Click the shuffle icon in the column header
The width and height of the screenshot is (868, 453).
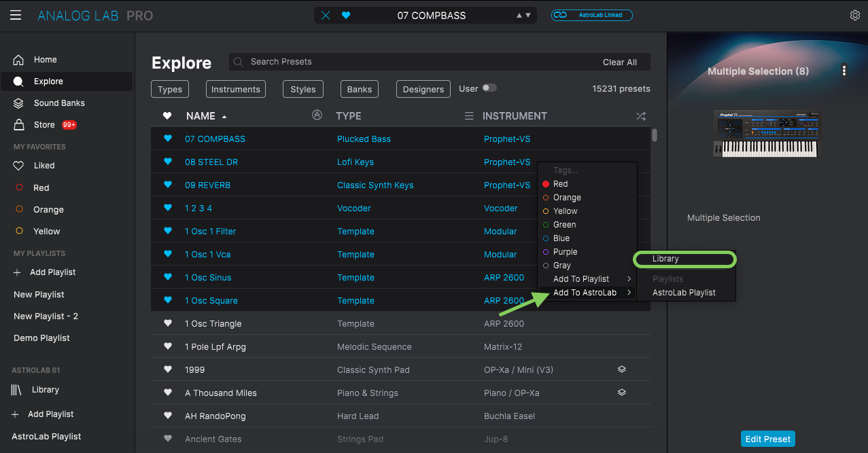[640, 116]
